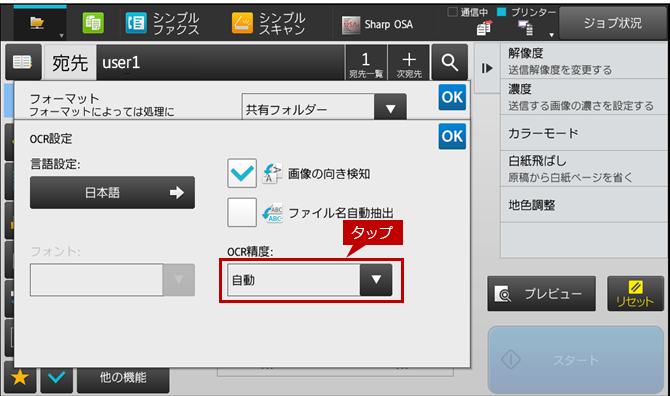Viewport: 670px width, 396px height.
Task: Change 言語設定 日本語 language button
Action: (112, 193)
